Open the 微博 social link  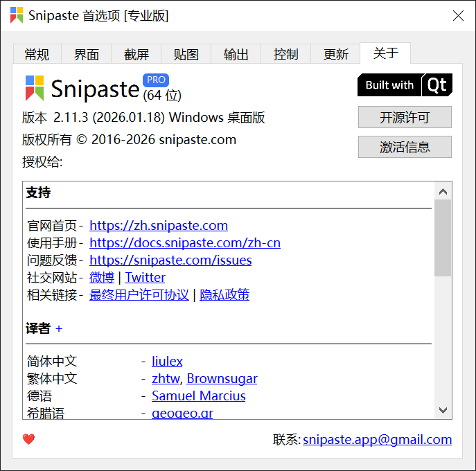[102, 277]
